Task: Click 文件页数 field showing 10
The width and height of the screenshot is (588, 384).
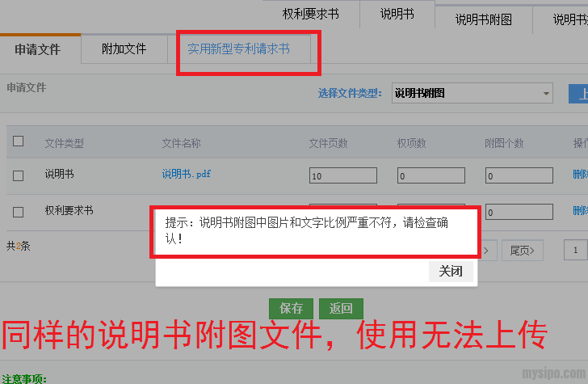Action: (343, 175)
